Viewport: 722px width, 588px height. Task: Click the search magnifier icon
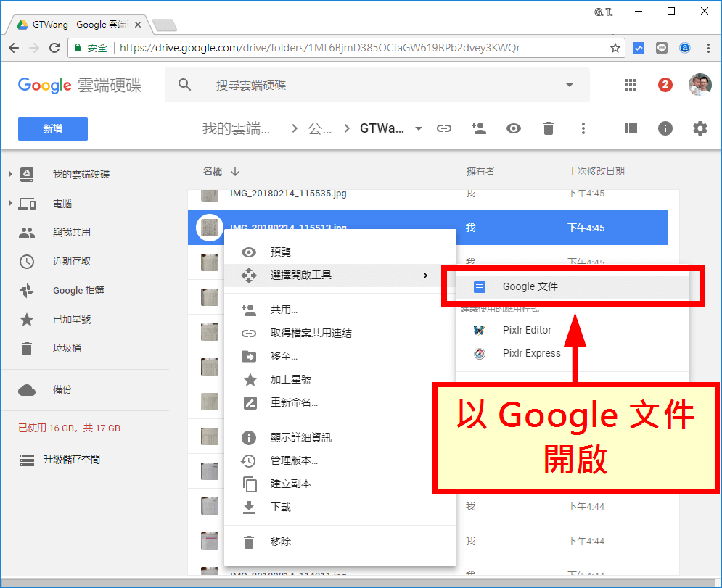point(184,85)
